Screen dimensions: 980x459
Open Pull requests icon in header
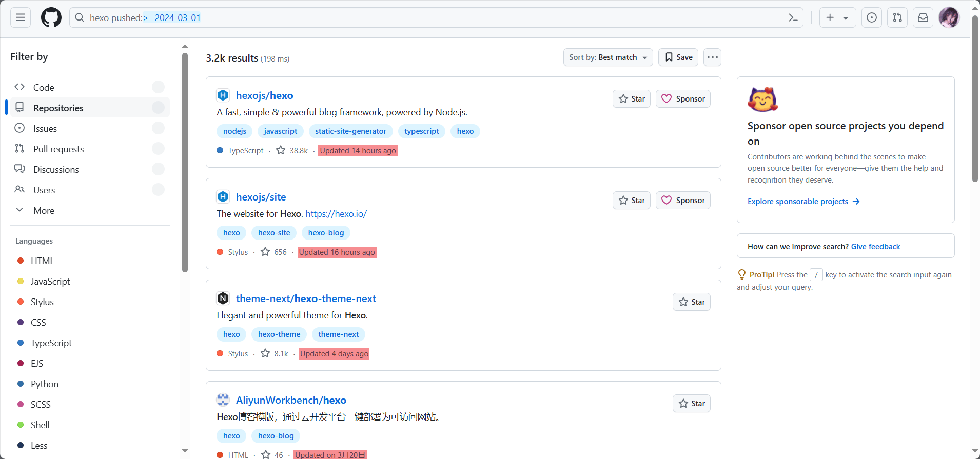tap(897, 17)
